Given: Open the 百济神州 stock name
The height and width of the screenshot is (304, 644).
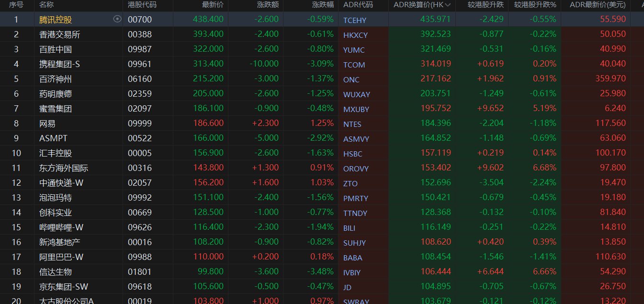Looking at the screenshot, I should click(x=56, y=79).
